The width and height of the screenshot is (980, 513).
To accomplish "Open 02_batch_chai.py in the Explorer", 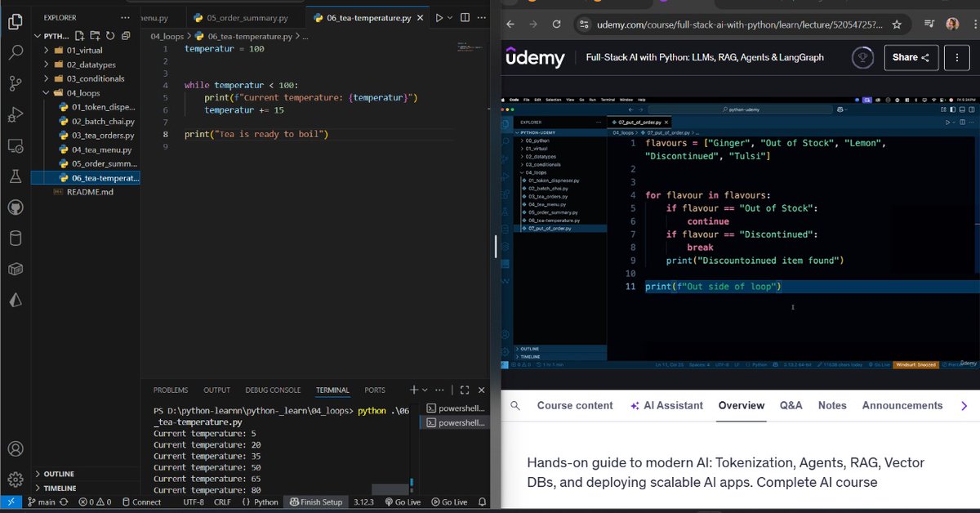I will point(85,121).
